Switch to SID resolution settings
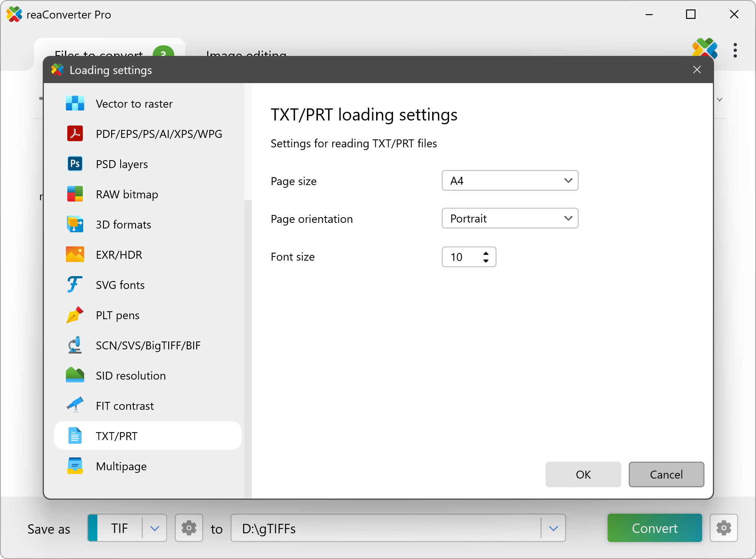 (x=130, y=376)
